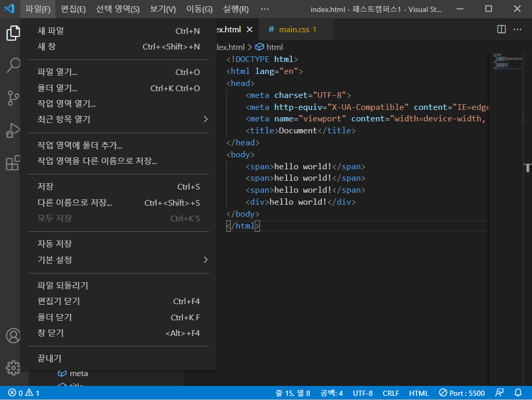Open the 파일(F) menu
The image size is (532, 400).
pos(38,9)
